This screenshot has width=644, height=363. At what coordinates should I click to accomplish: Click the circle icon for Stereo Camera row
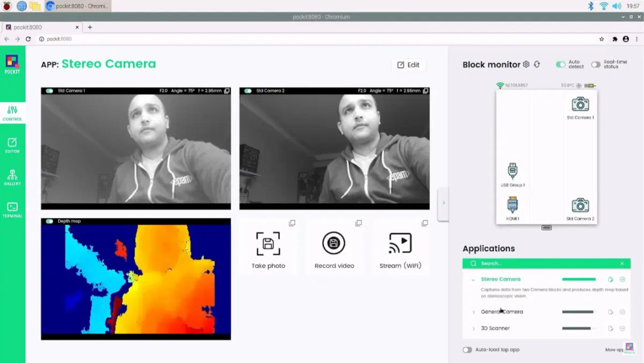(x=623, y=279)
